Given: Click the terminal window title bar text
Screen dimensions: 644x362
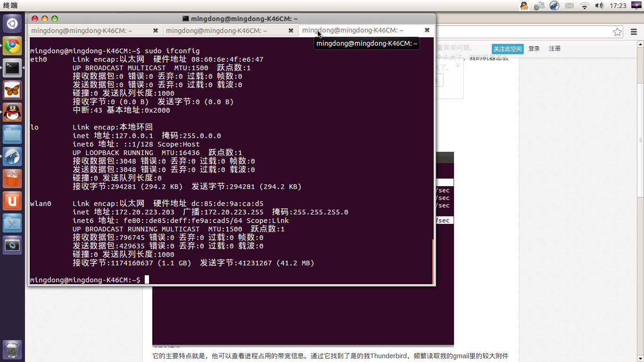Looking at the screenshot, I should pos(244,19).
